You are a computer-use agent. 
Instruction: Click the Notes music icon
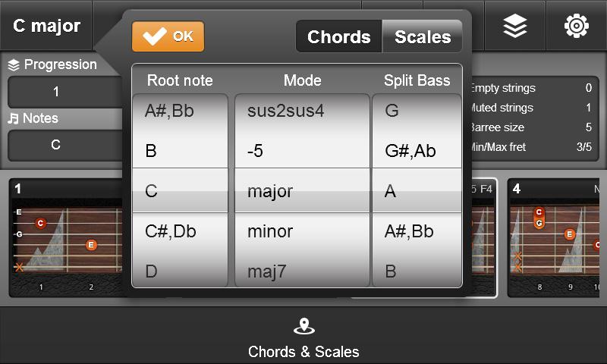tap(14, 118)
